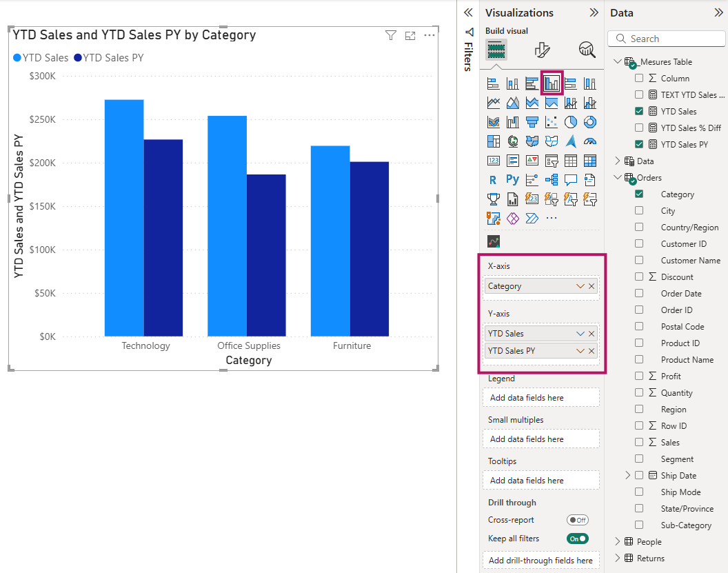Open the filter icon on chart header
The width and height of the screenshot is (728, 573).
click(391, 35)
